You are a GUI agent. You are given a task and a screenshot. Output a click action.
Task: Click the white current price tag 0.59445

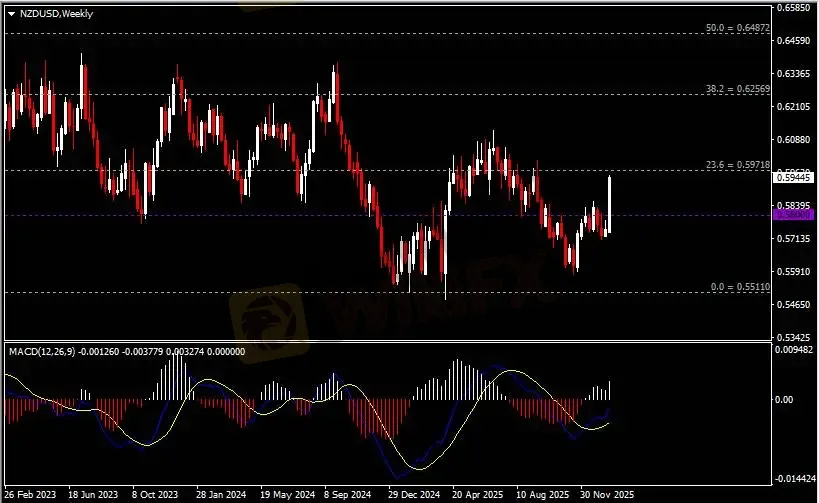[x=791, y=177]
